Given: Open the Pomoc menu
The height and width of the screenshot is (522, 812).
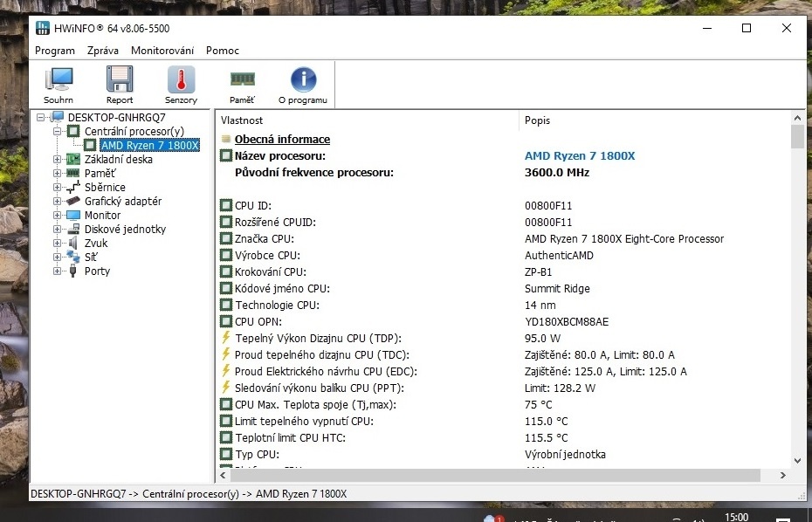Looking at the screenshot, I should click(223, 51).
